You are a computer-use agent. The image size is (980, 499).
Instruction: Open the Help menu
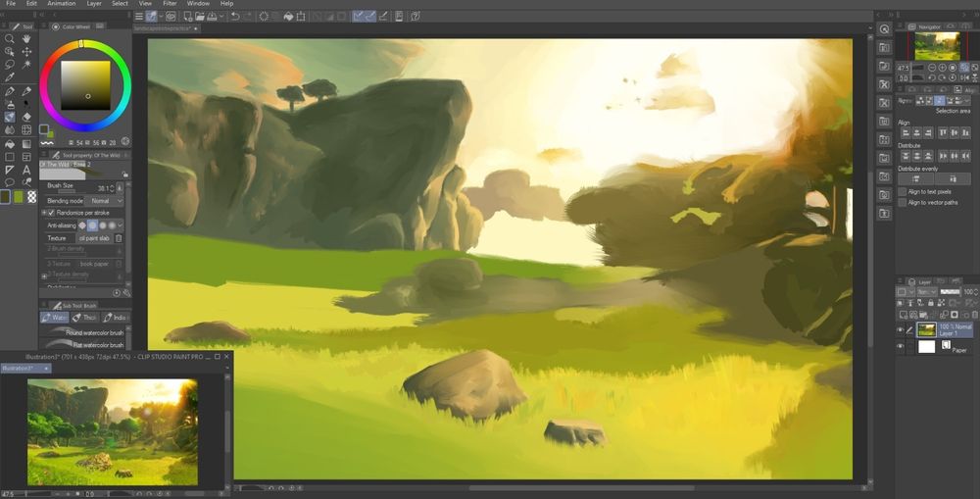pyautogui.click(x=227, y=4)
